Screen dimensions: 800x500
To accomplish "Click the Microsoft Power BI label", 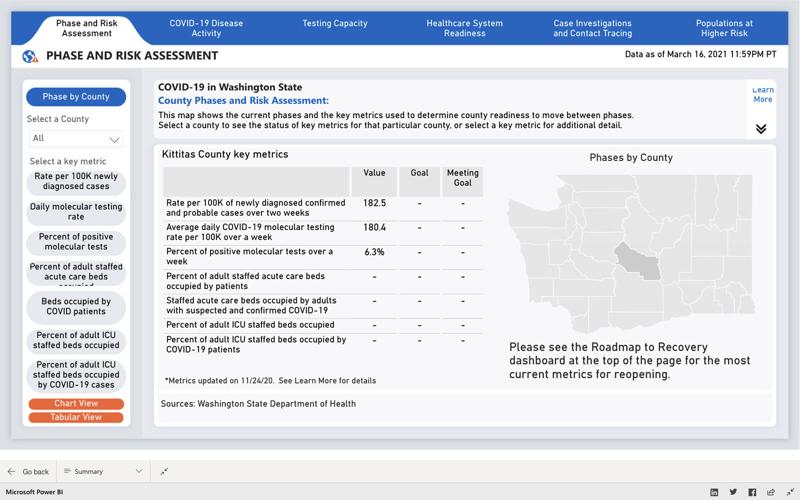I will (x=34, y=492).
